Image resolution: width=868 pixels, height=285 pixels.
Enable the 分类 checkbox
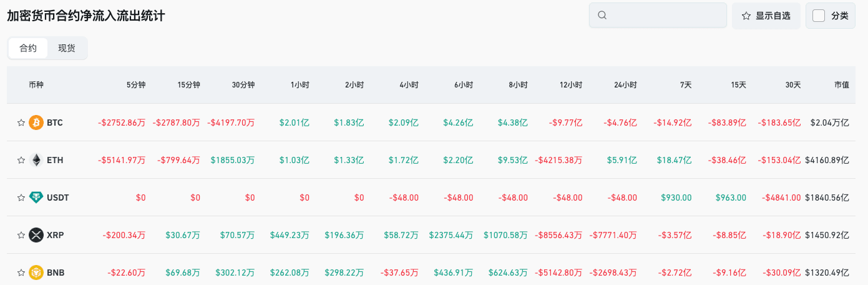819,16
